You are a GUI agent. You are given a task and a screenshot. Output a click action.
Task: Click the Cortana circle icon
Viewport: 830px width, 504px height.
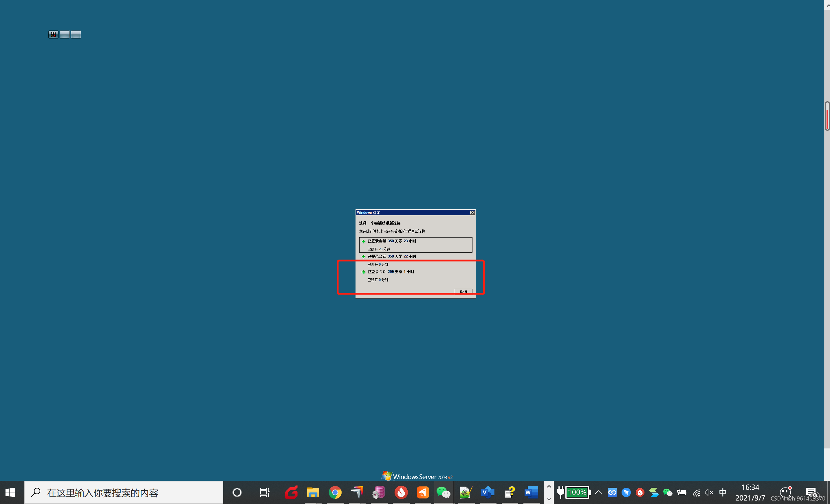pos(237,492)
